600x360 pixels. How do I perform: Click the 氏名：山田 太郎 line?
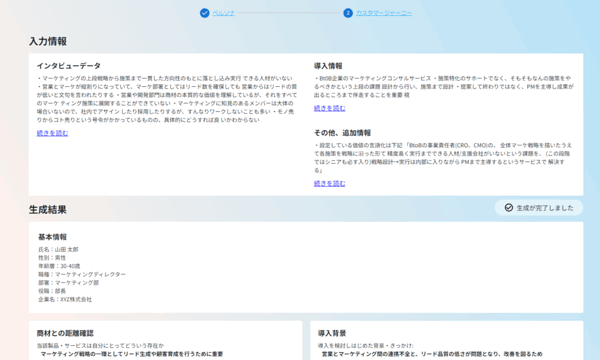coord(58,249)
